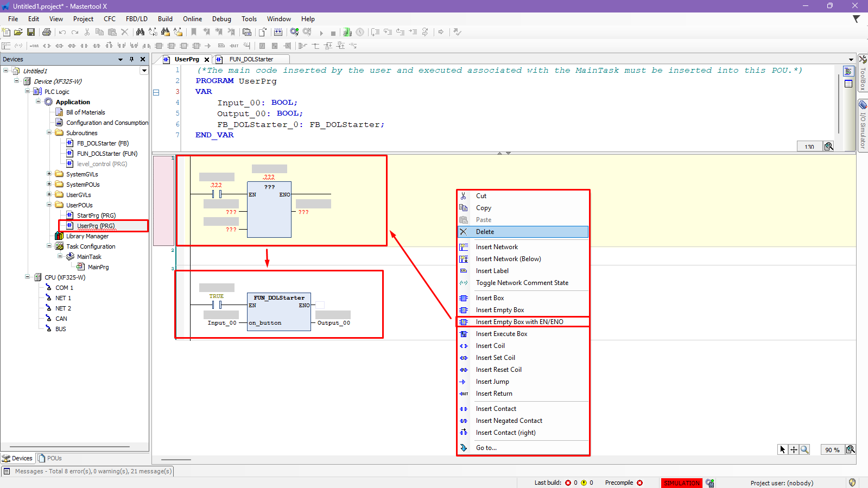Toggle the SIMULATION mode indicator
868x488 pixels.
click(x=682, y=483)
